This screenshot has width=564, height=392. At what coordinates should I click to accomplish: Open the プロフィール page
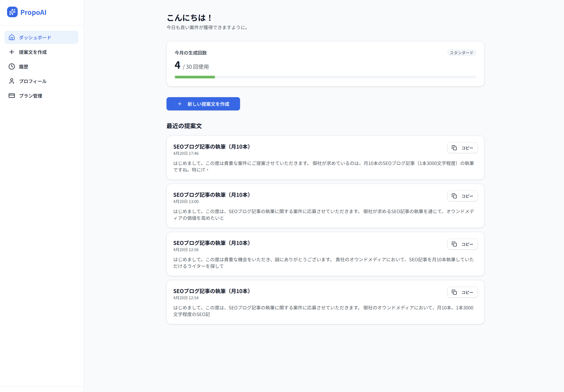33,81
